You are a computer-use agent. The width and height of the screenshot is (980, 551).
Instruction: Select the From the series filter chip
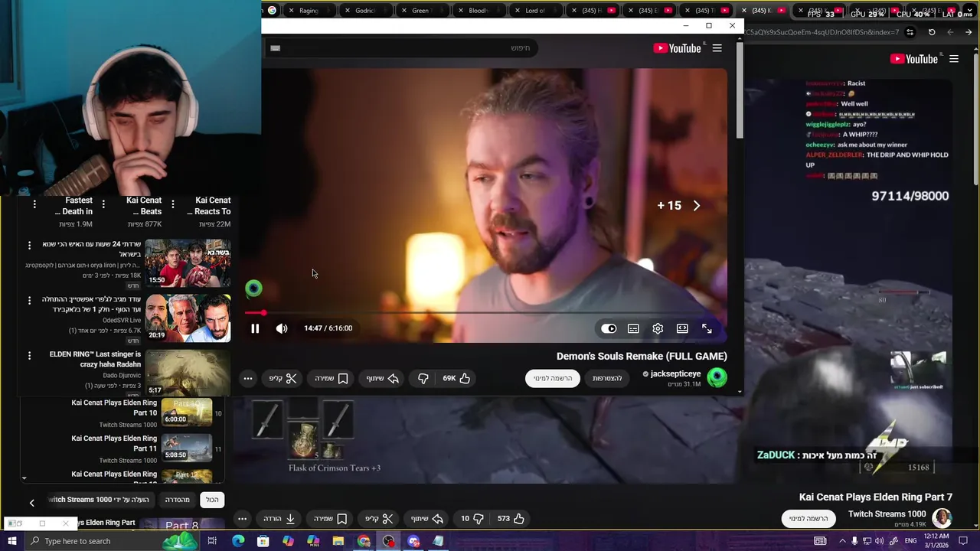point(177,500)
